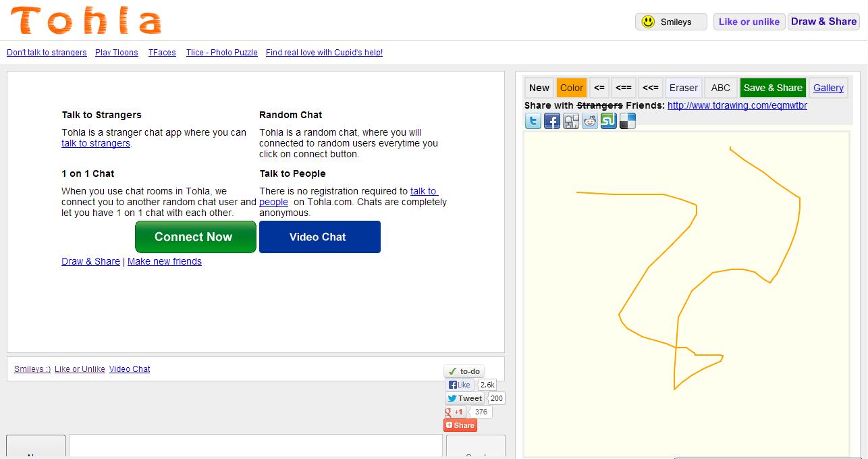868x459 pixels.
Task: Open the Make new friends link
Action: [165, 261]
